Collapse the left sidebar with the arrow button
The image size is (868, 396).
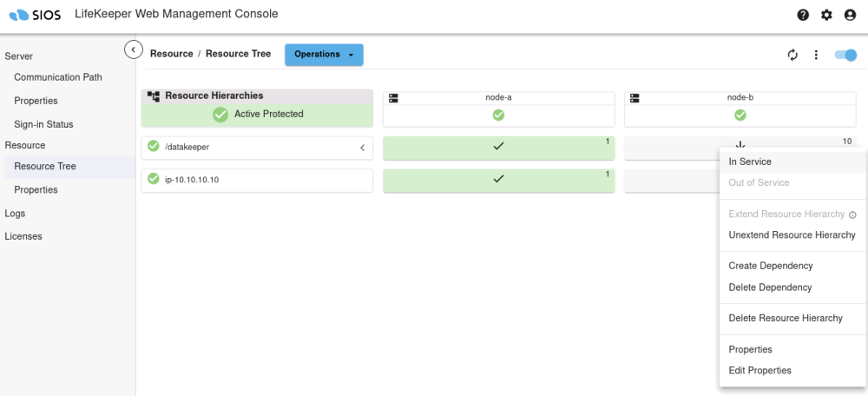(x=133, y=49)
